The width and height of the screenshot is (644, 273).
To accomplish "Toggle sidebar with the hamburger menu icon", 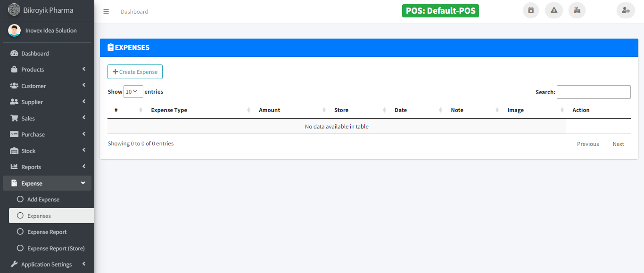I will (x=106, y=12).
